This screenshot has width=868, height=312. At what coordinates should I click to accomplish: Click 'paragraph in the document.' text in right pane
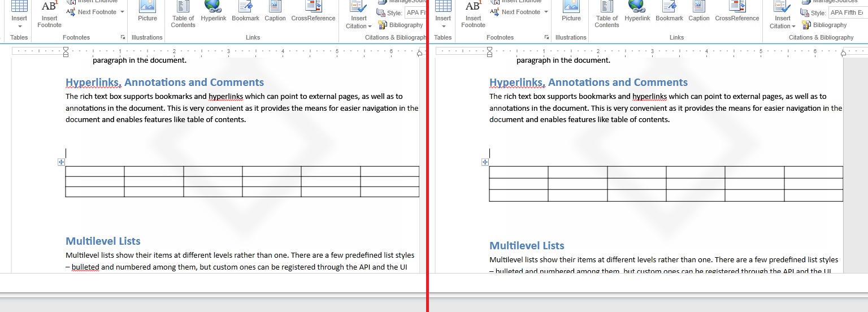click(563, 60)
